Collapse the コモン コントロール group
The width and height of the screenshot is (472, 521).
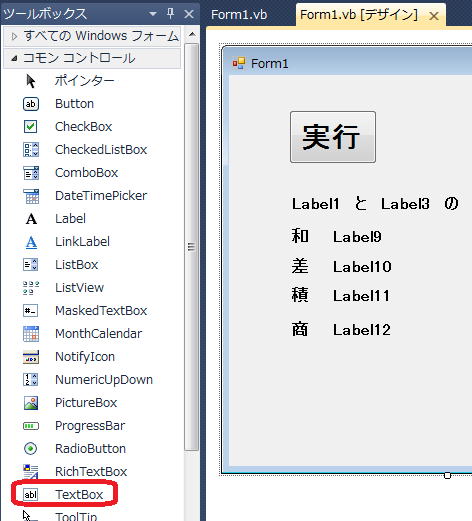click(14, 59)
